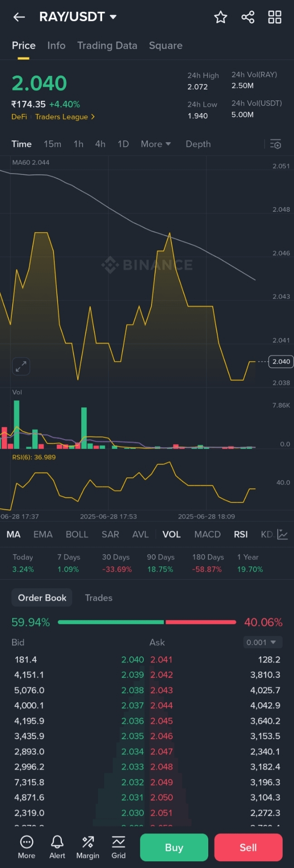Tap 24h Low value 1.940
This screenshot has height=868, width=294.
pyautogui.click(x=198, y=116)
